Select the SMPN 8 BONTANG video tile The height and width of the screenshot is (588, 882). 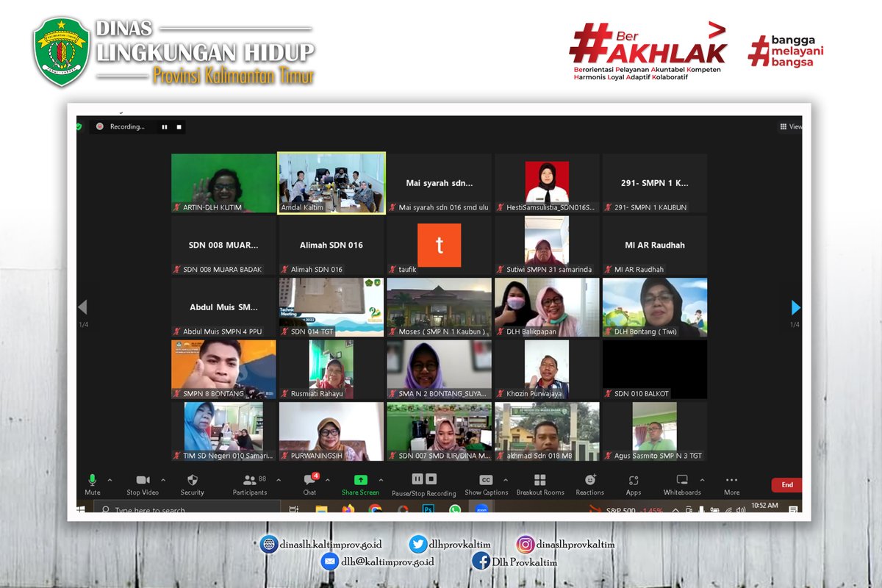click(x=223, y=369)
